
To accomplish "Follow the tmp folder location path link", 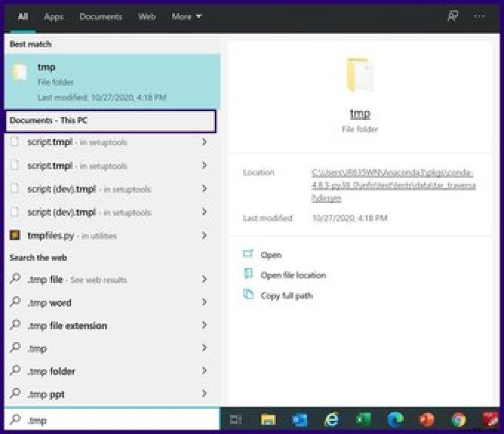I will pyautogui.click(x=393, y=185).
